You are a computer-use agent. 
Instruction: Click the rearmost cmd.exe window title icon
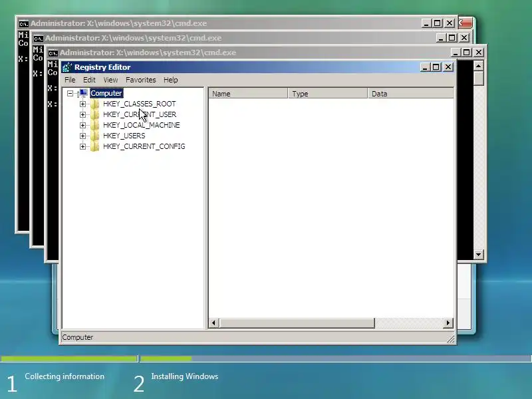(24, 24)
